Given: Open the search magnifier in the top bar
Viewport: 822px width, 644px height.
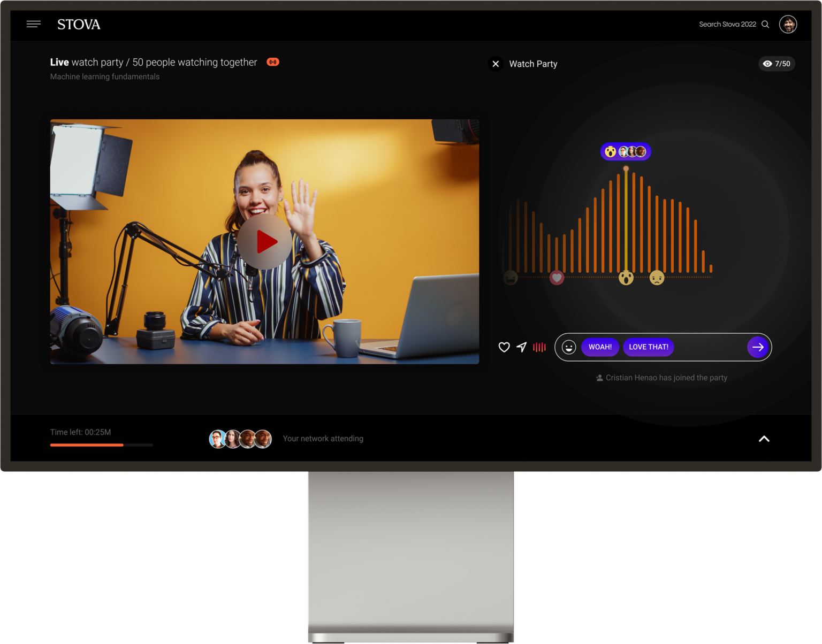Looking at the screenshot, I should click(765, 24).
